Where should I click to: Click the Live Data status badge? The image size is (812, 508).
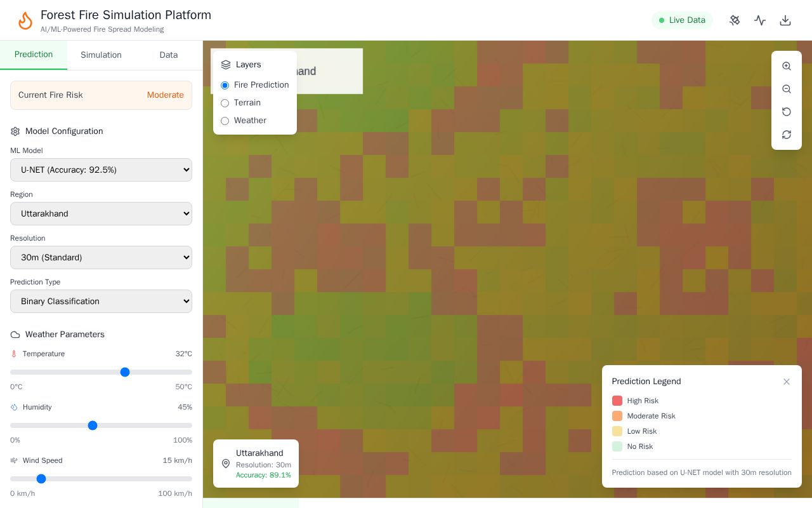pos(682,20)
